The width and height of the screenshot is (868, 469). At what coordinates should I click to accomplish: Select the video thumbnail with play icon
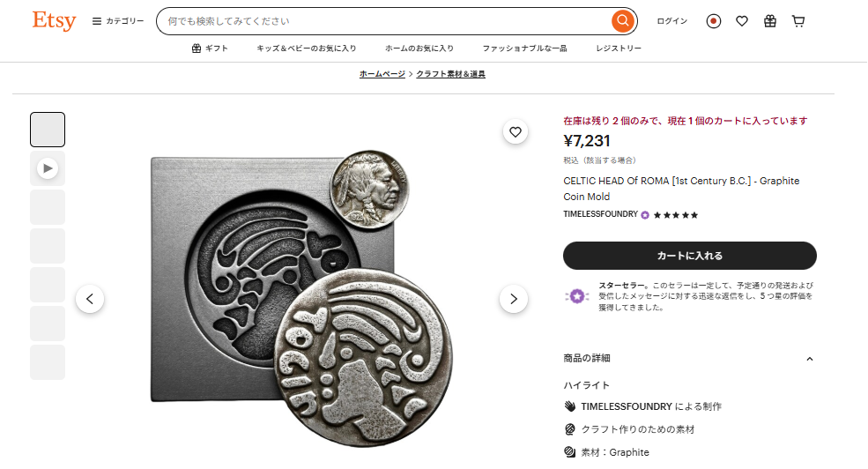point(48,167)
